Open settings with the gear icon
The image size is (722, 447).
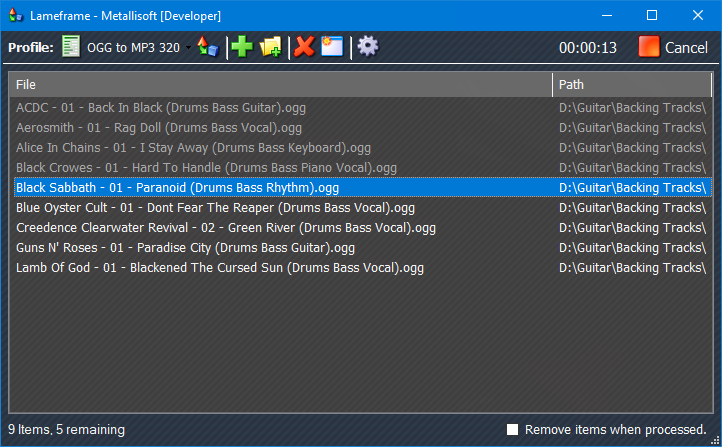(x=368, y=47)
